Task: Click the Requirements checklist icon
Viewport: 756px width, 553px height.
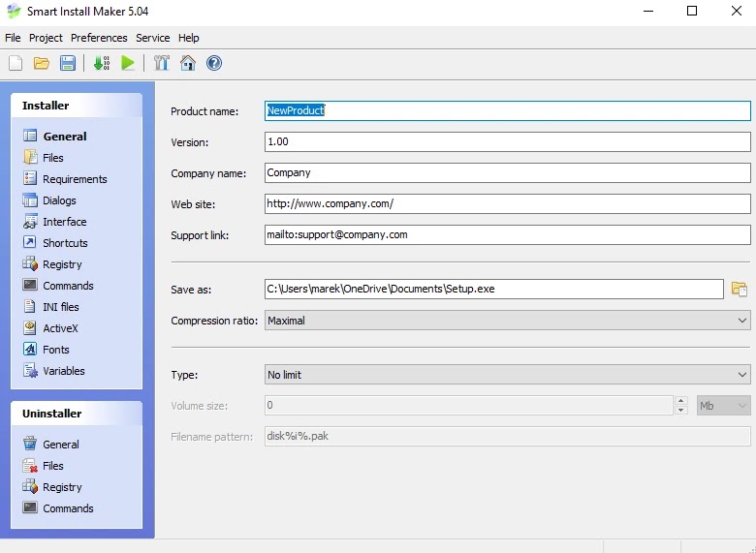Action: point(30,178)
